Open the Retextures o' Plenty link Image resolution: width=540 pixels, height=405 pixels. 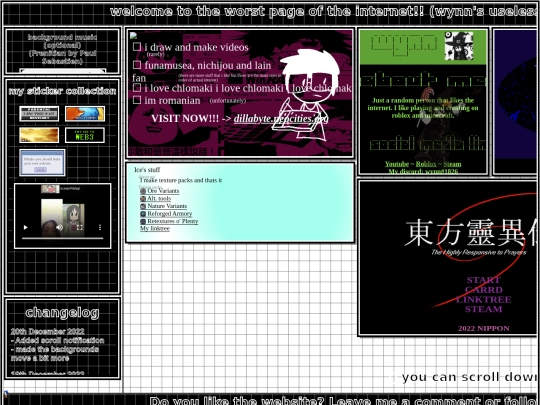tap(173, 221)
